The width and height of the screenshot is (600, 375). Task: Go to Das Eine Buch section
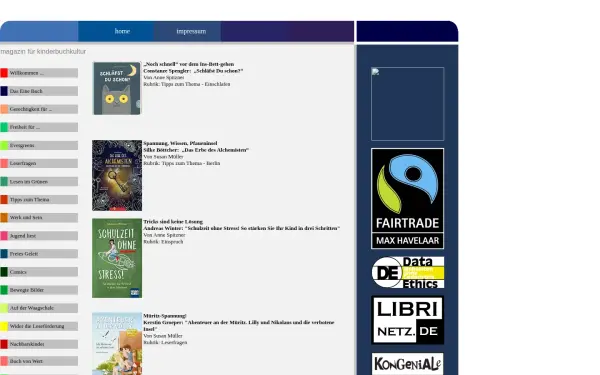[x=39, y=91]
